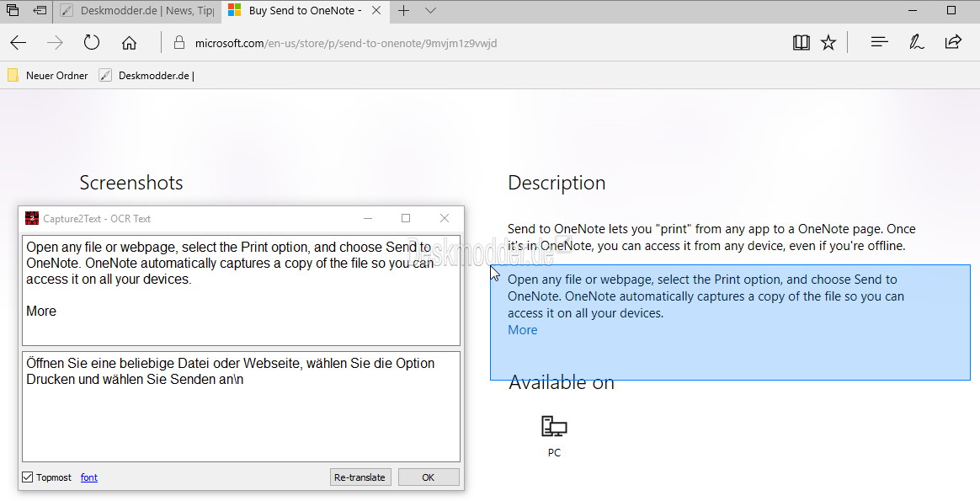The height and width of the screenshot is (501, 980).
Task: Close the Buy Send to OneNote tab
Action: click(376, 11)
